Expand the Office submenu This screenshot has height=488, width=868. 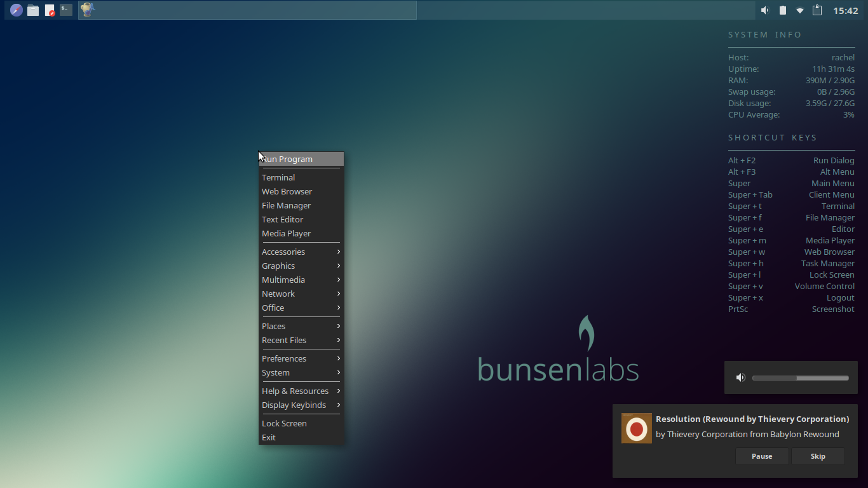click(301, 308)
